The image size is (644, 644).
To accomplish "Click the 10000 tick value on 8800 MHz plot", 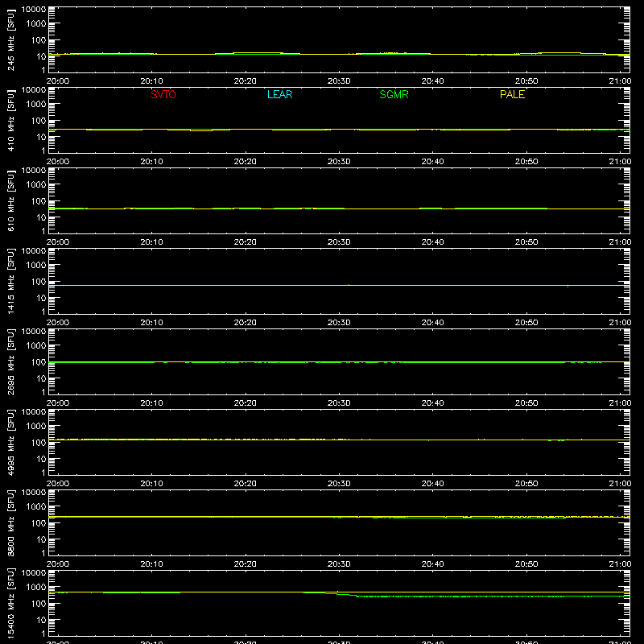I will pos(34,493).
